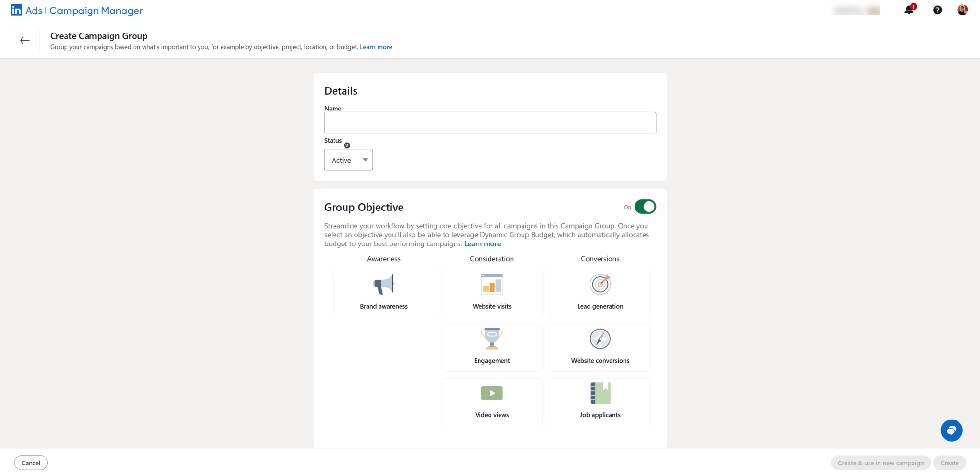Click the Job applicants label
The height and width of the screenshot is (475, 980).
point(600,415)
